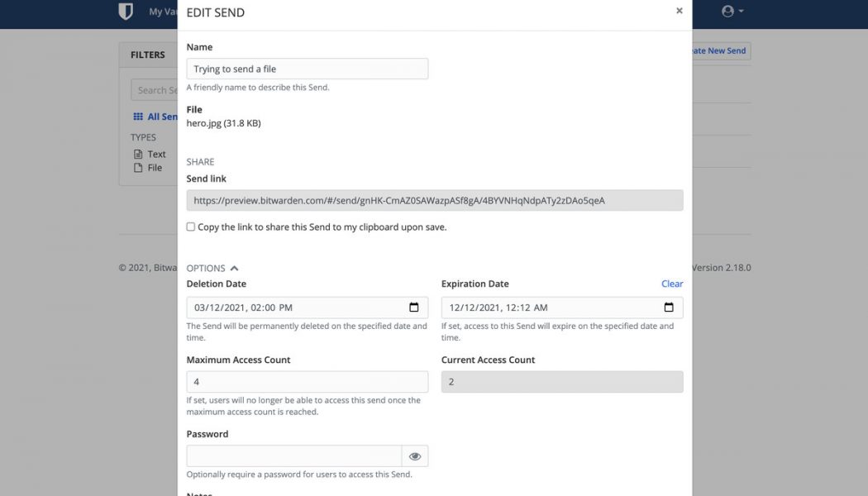Click the All Sends grid icon
Image resolution: width=868 pixels, height=496 pixels.
coord(138,117)
